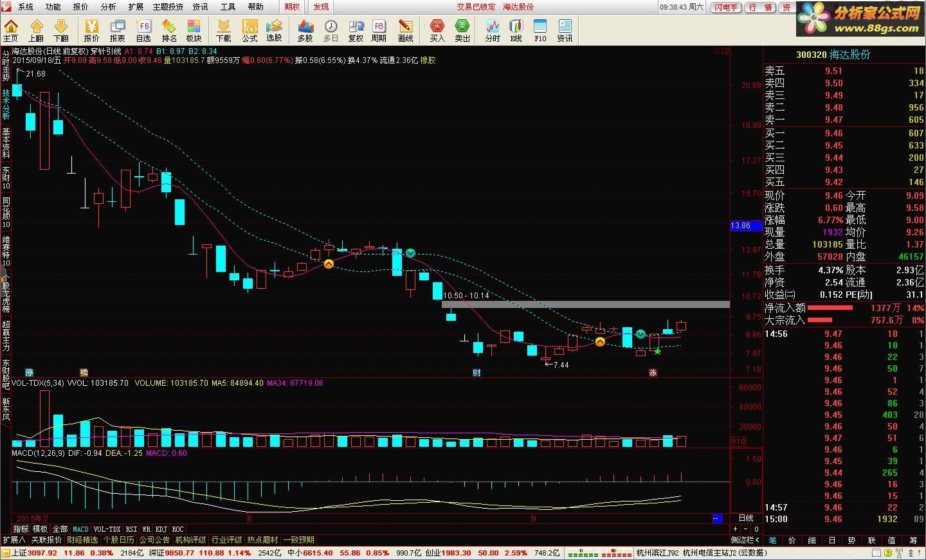The width and height of the screenshot is (926, 560).
Task: Open the 基本资料 left sidebar tab
Action: (x=6, y=143)
